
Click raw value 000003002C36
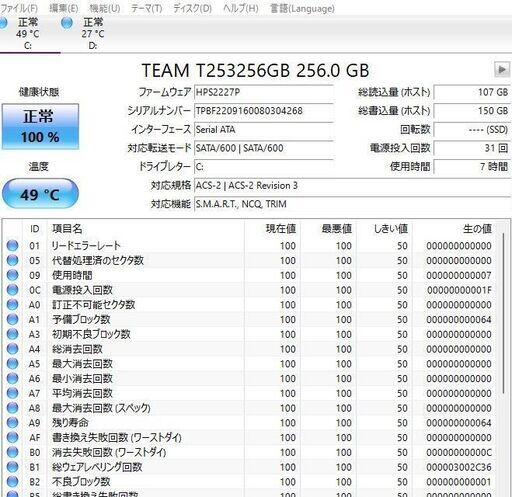click(x=459, y=467)
